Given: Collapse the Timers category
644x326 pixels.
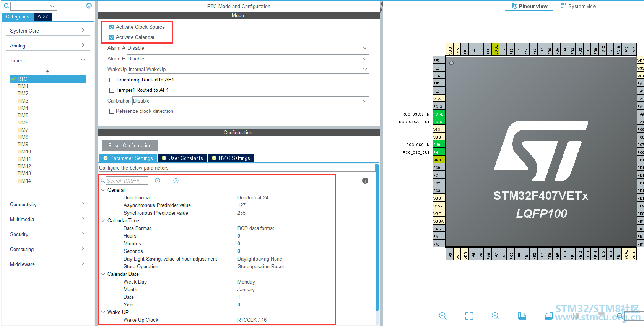Looking at the screenshot, I should tap(47, 60).
